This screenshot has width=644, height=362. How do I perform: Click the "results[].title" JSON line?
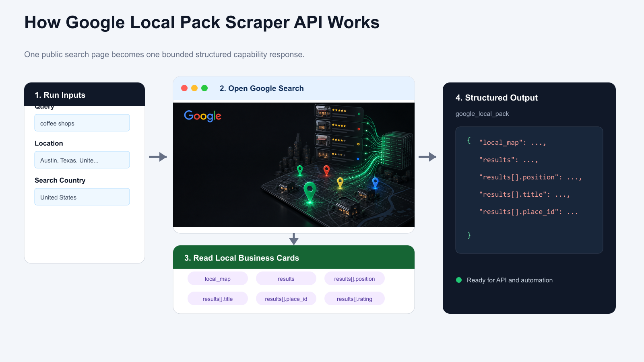pyautogui.click(x=524, y=195)
